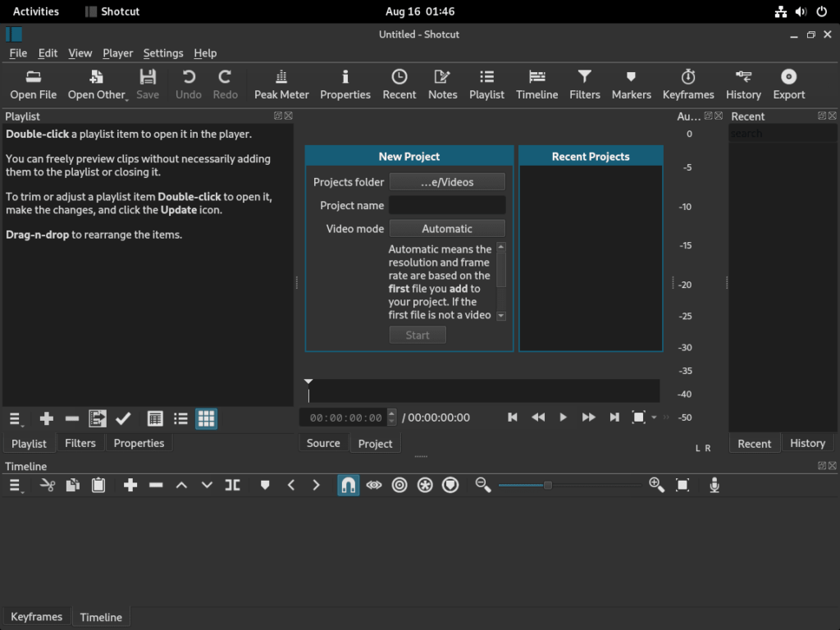
Task: Expand the player zoom dropdown arrow
Action: (654, 418)
